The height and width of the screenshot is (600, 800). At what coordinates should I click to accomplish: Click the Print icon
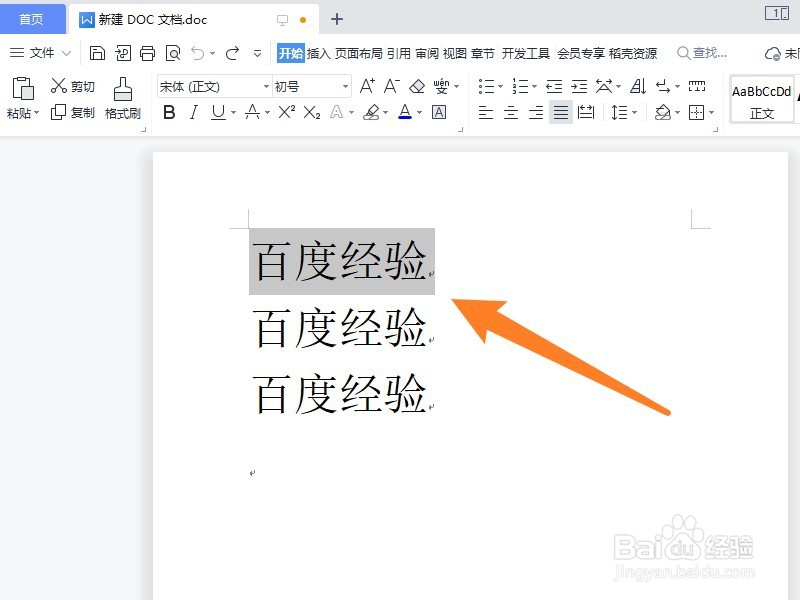[147, 53]
